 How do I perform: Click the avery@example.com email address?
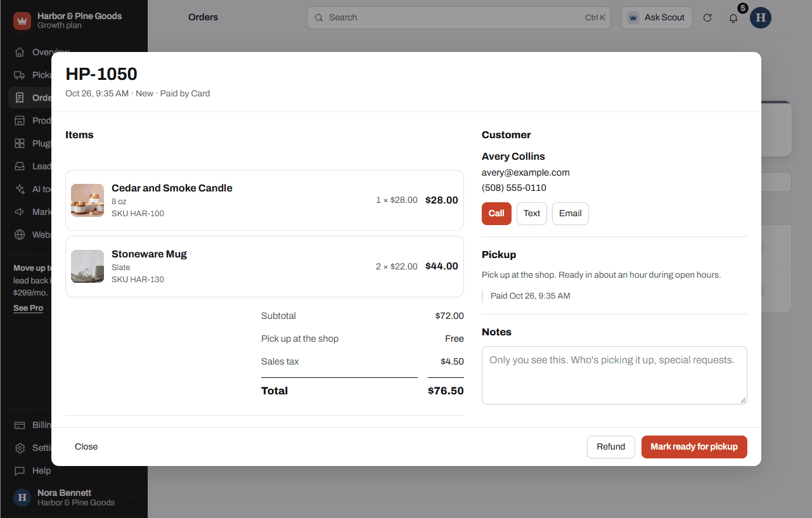pyautogui.click(x=525, y=172)
